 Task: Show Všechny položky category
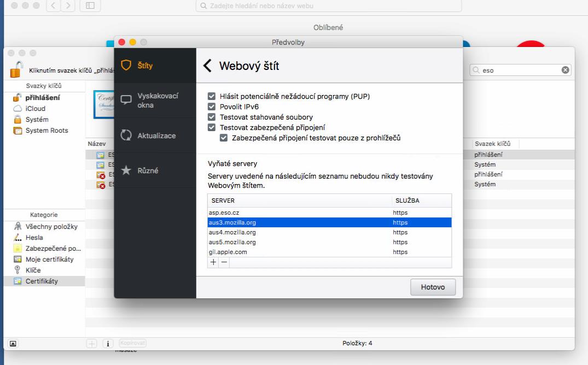click(44, 227)
